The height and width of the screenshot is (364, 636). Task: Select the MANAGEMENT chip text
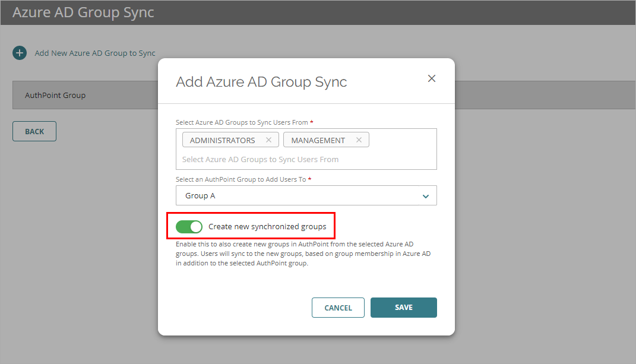pyautogui.click(x=318, y=140)
